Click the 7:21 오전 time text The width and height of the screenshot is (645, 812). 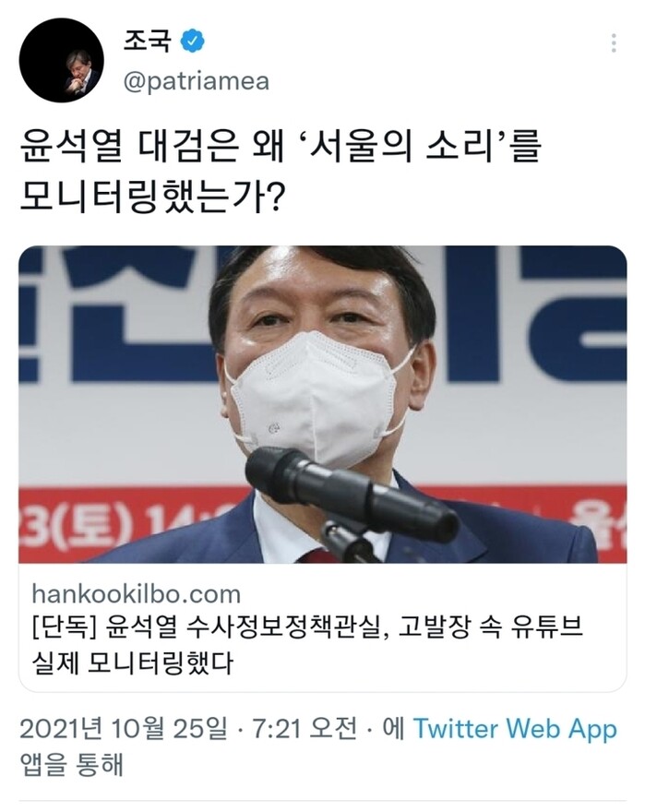coord(305,729)
